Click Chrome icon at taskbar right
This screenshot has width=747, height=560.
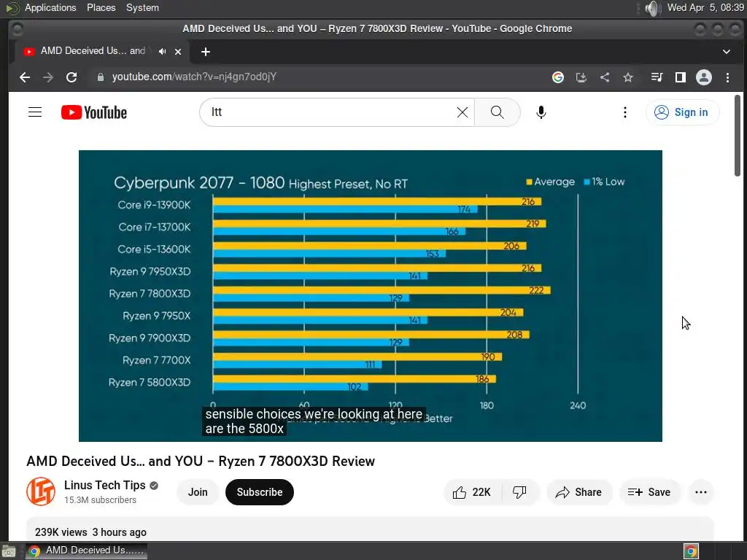pyautogui.click(x=692, y=551)
